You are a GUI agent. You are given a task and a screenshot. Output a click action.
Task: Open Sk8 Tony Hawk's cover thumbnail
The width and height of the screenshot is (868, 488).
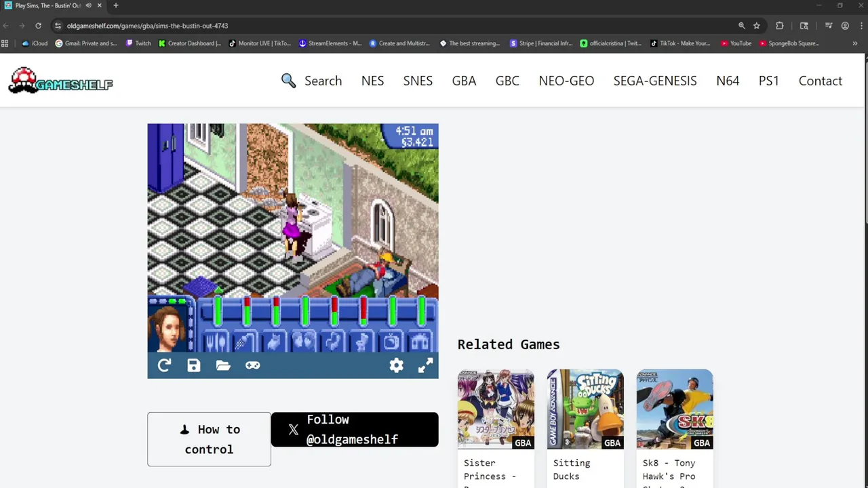click(675, 409)
